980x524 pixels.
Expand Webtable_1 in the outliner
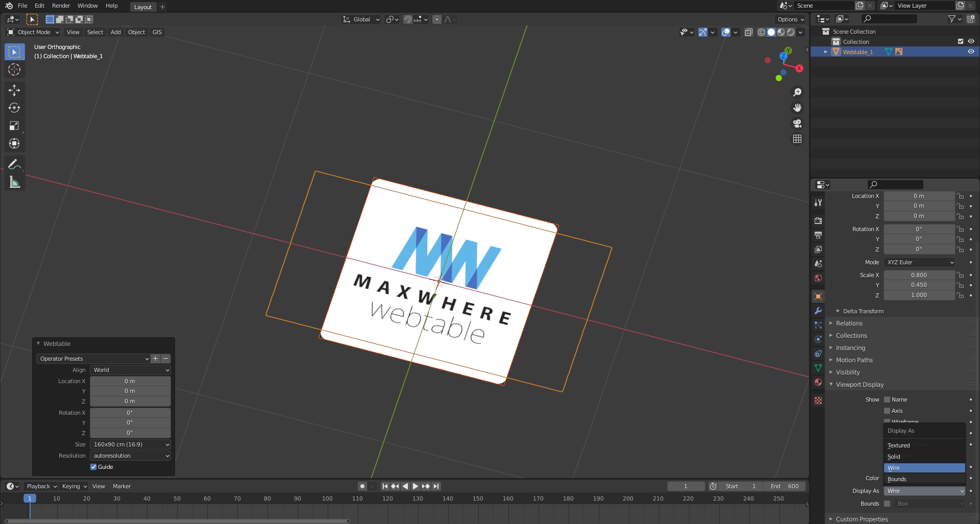pyautogui.click(x=825, y=52)
